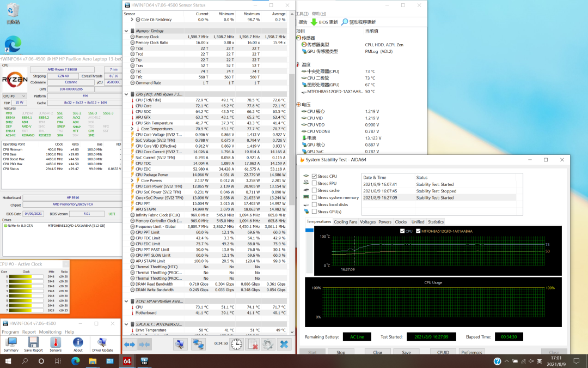Click the blue X close sensors icon

pos(284,344)
